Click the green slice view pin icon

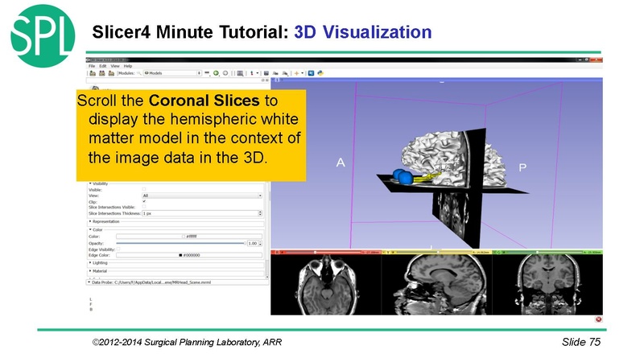tap(494, 252)
